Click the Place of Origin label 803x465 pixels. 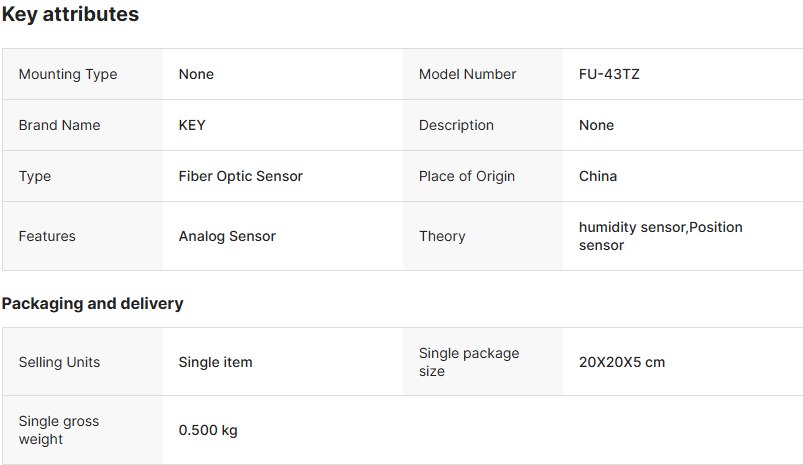click(x=467, y=176)
